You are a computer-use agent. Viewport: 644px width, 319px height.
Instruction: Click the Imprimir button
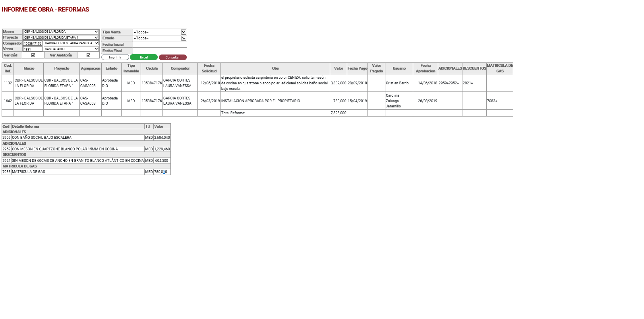(x=115, y=57)
